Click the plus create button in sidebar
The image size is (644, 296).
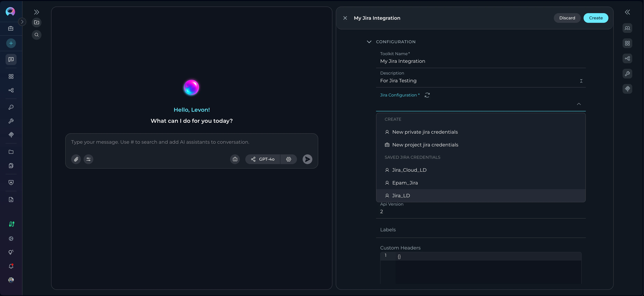pyautogui.click(x=11, y=43)
